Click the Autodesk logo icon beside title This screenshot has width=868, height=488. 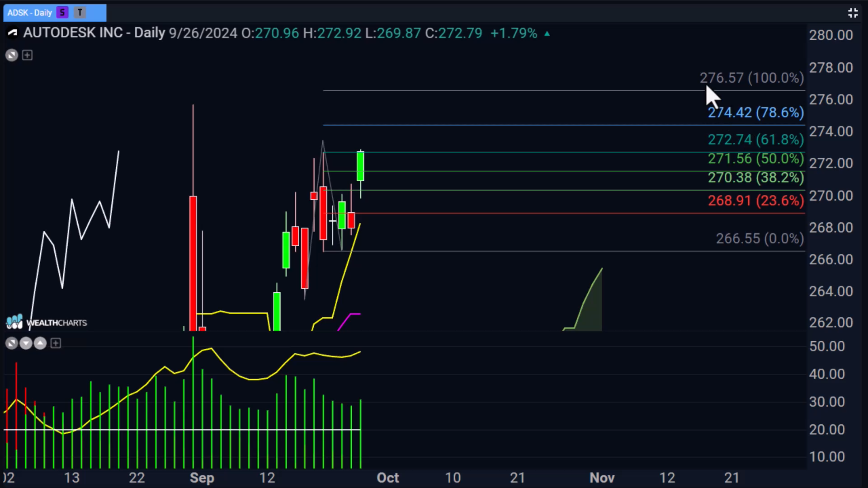click(12, 33)
